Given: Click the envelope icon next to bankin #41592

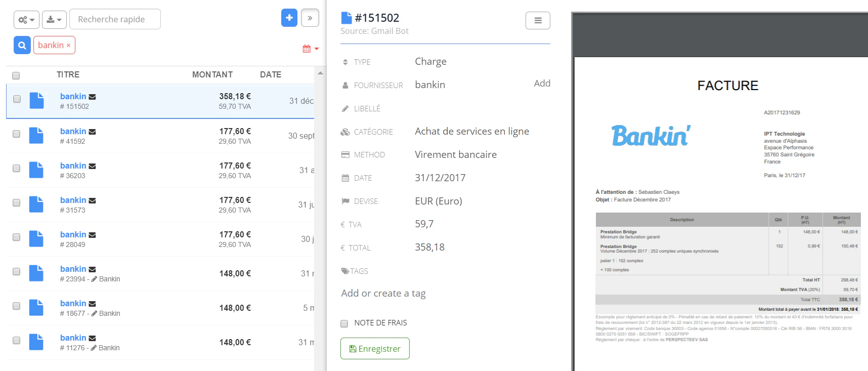Looking at the screenshot, I should click(x=92, y=132).
